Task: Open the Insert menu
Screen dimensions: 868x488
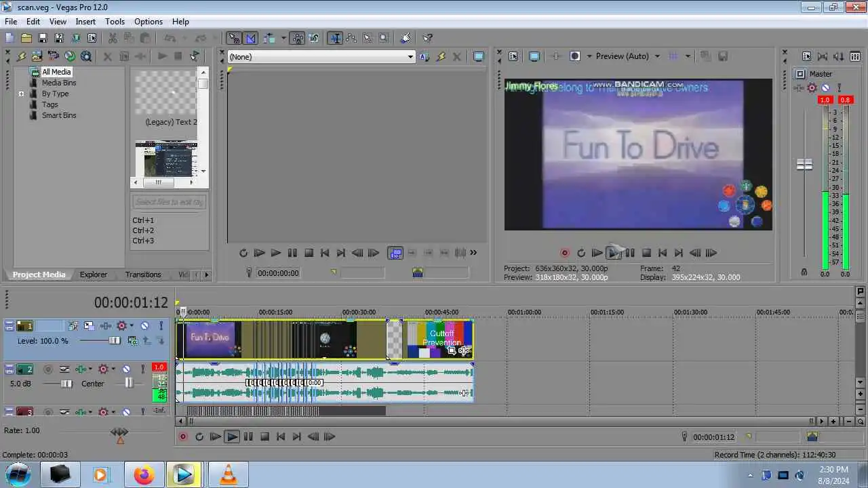Action: click(85, 22)
